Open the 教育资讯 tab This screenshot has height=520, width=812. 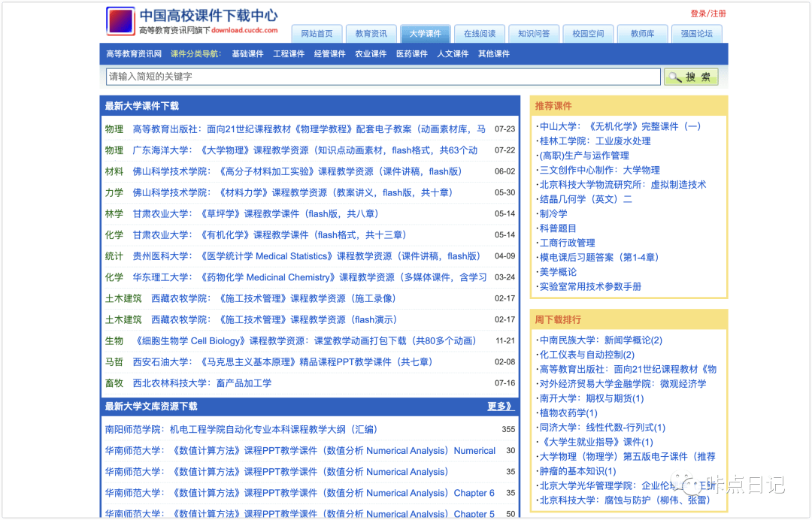[371, 34]
